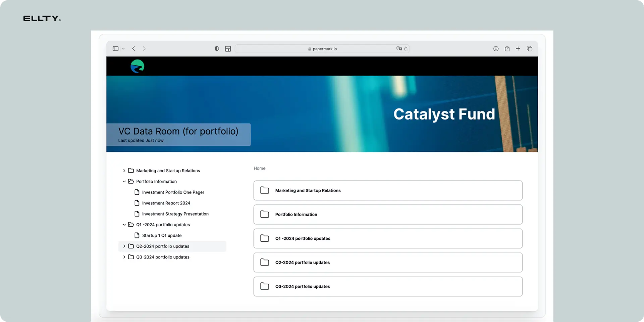
Task: Click the browser forward arrow
Action: click(x=144, y=49)
